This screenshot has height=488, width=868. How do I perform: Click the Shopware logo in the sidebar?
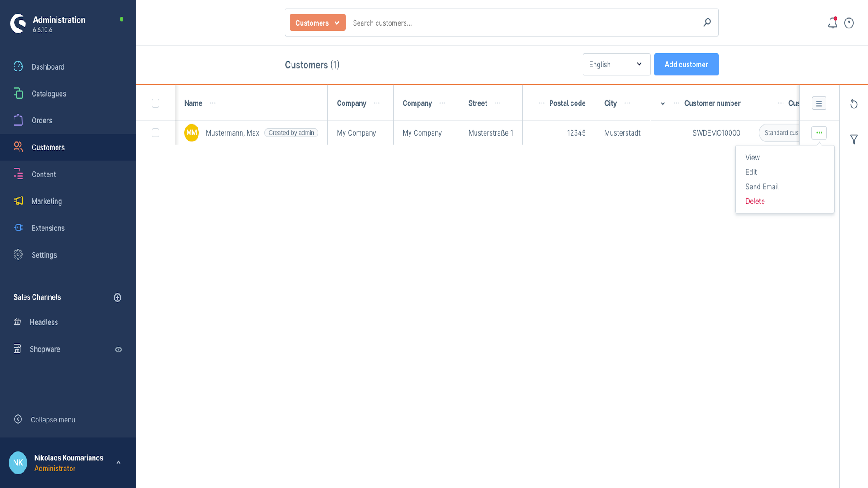click(18, 23)
